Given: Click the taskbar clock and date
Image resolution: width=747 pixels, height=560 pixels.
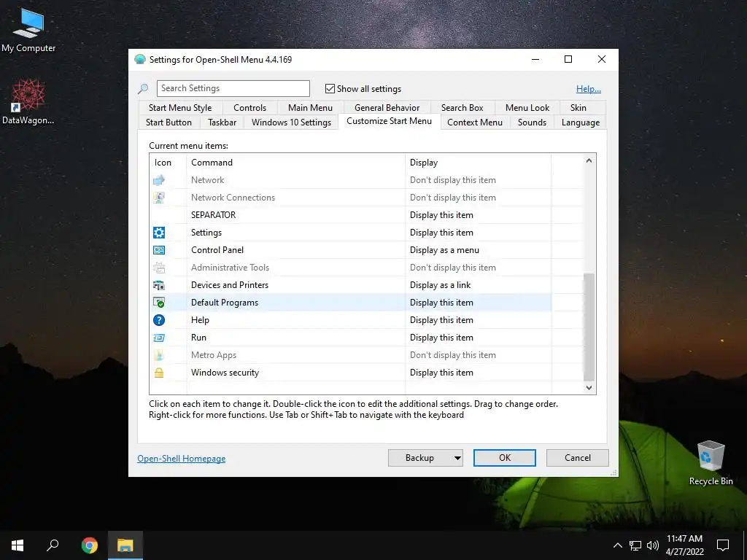Looking at the screenshot, I should 684,545.
